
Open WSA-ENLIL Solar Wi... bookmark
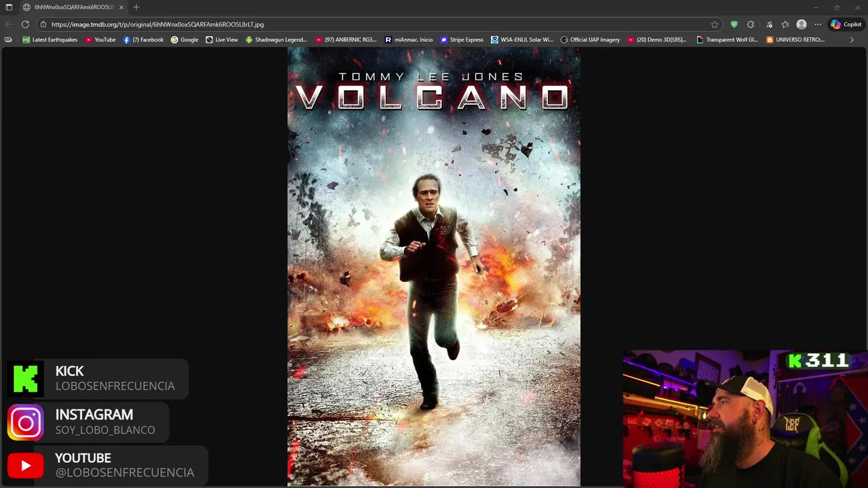click(522, 40)
